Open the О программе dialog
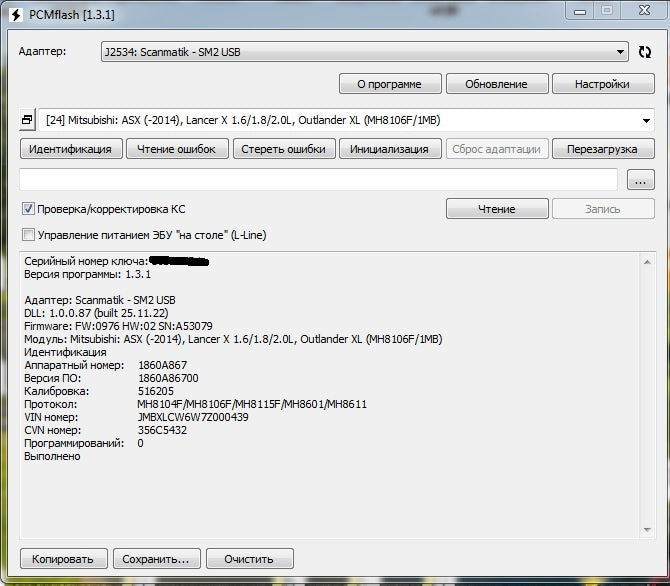 click(390, 84)
